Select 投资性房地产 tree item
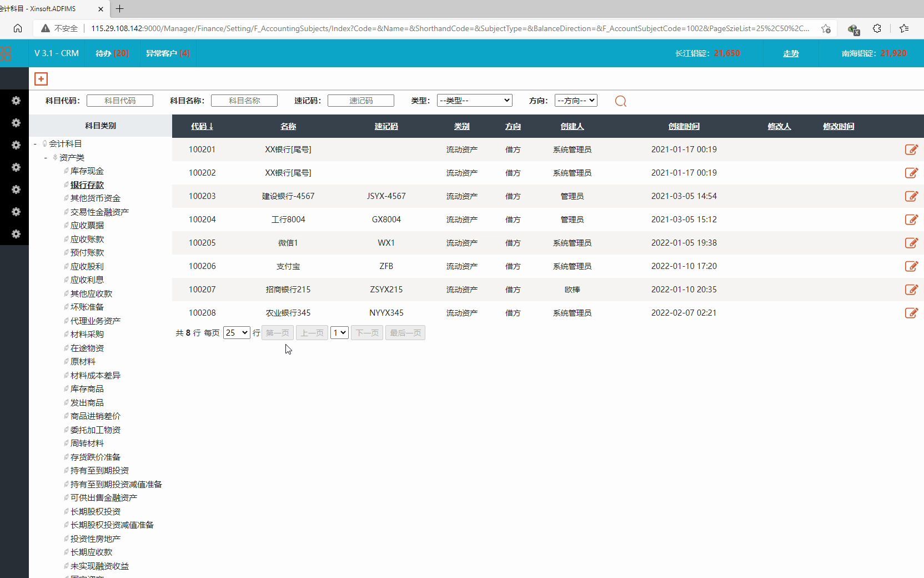Viewport: 924px width, 578px height. click(96, 539)
